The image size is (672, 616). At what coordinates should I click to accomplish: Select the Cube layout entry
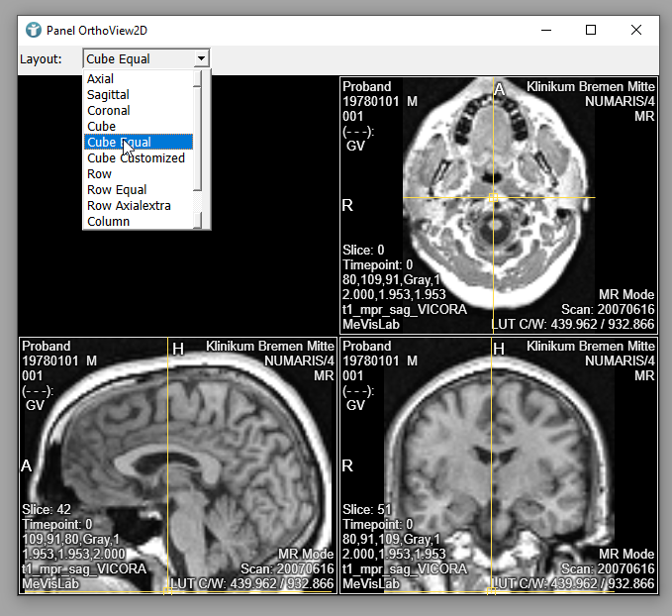[x=101, y=127]
